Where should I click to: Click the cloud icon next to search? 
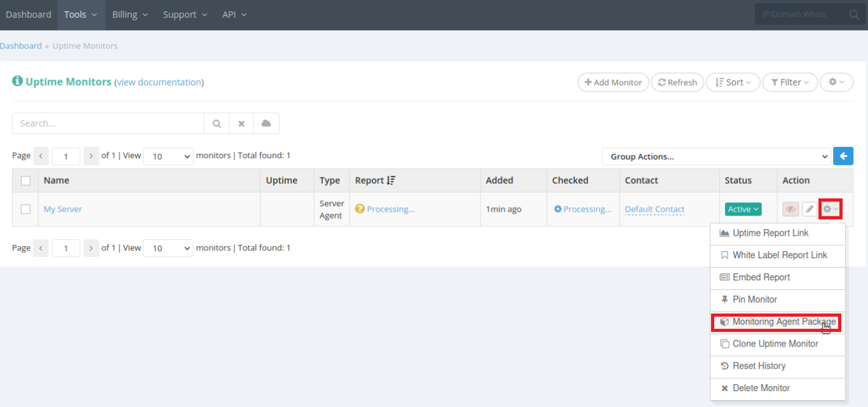(266, 123)
